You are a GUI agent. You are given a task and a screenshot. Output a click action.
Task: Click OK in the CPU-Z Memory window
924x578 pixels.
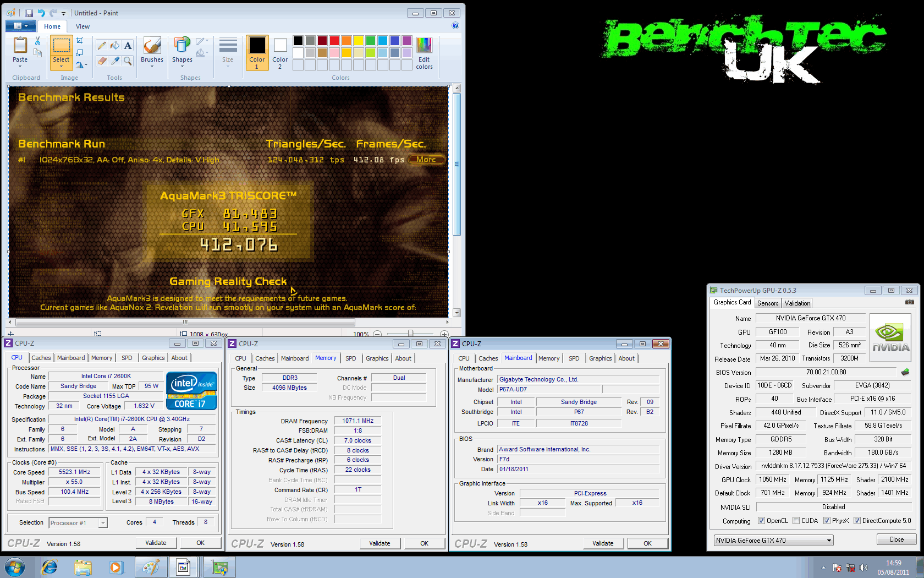pos(425,543)
